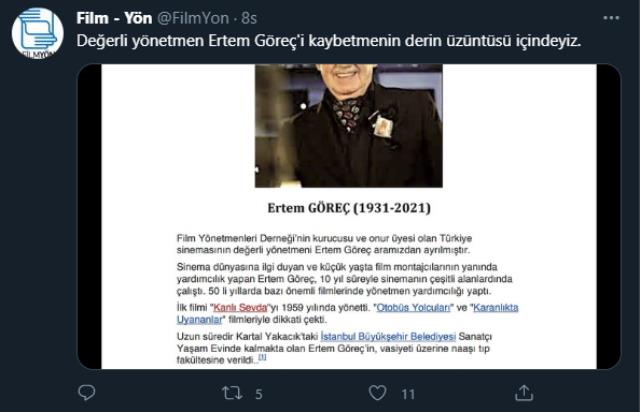Image resolution: width=640 pixels, height=412 pixels.
Task: Click the 8s tweet timestamp
Action: click(x=249, y=18)
